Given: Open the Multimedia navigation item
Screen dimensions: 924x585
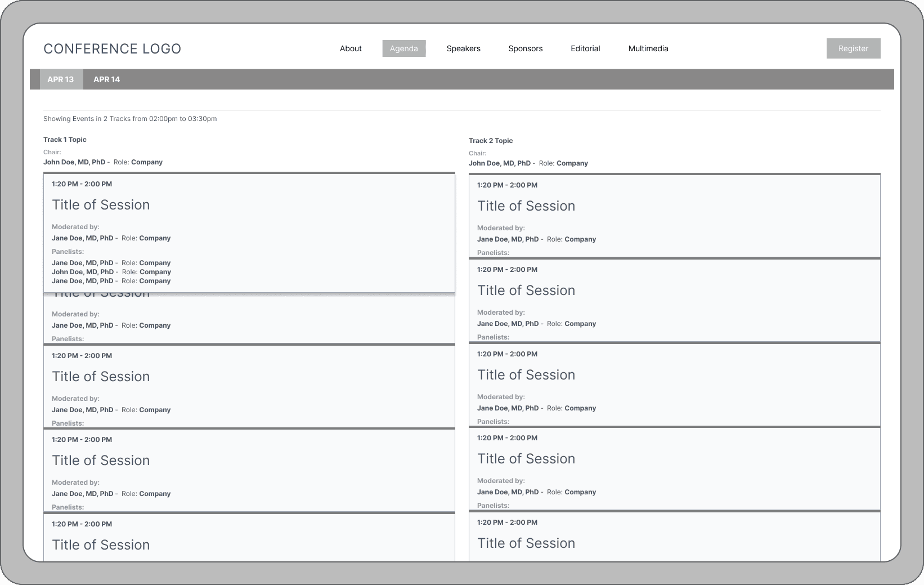Looking at the screenshot, I should click(648, 48).
